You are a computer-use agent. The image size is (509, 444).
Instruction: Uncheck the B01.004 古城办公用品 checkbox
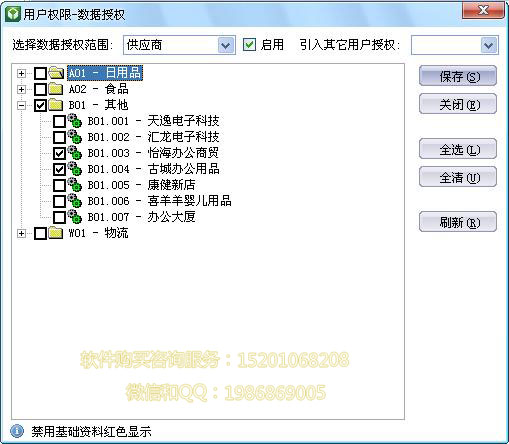tap(60, 169)
